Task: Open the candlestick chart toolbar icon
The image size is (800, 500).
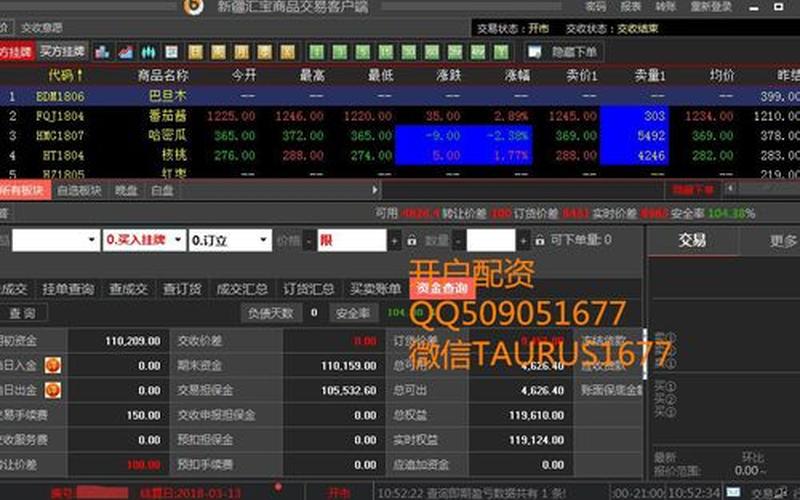Action: coord(148,52)
